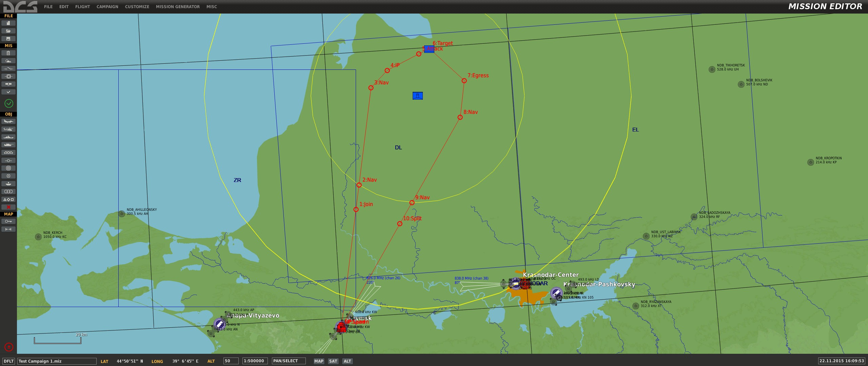Screen dimensions: 868x366
Task: Create a new mission file
Action: click(x=8, y=23)
